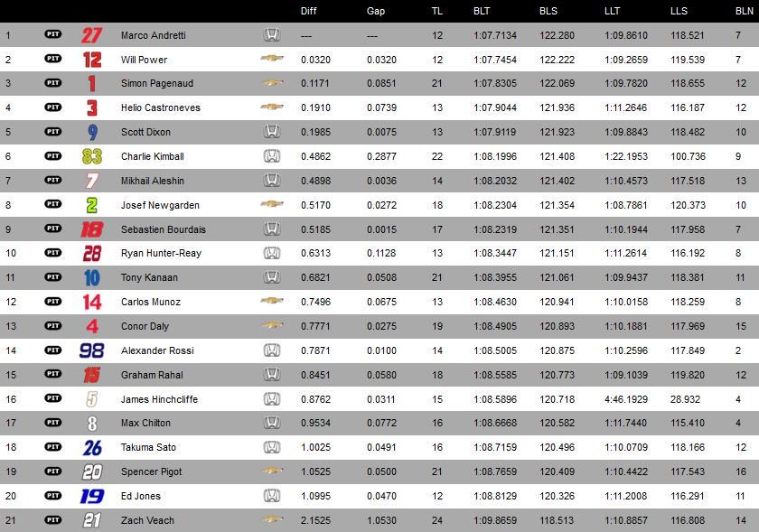Select driver name Sebastien Bourdais
The width and height of the screenshot is (759, 532).
[x=164, y=229]
